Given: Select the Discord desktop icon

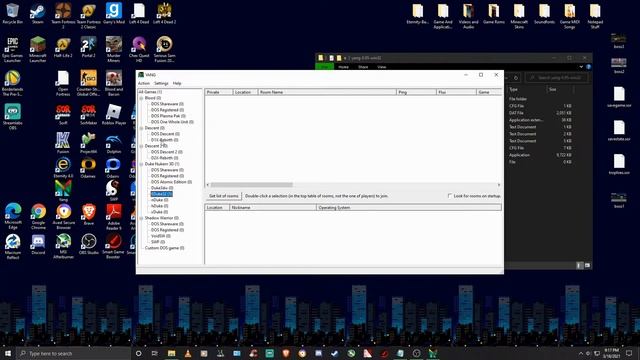Looking at the screenshot, I should [x=38, y=244].
